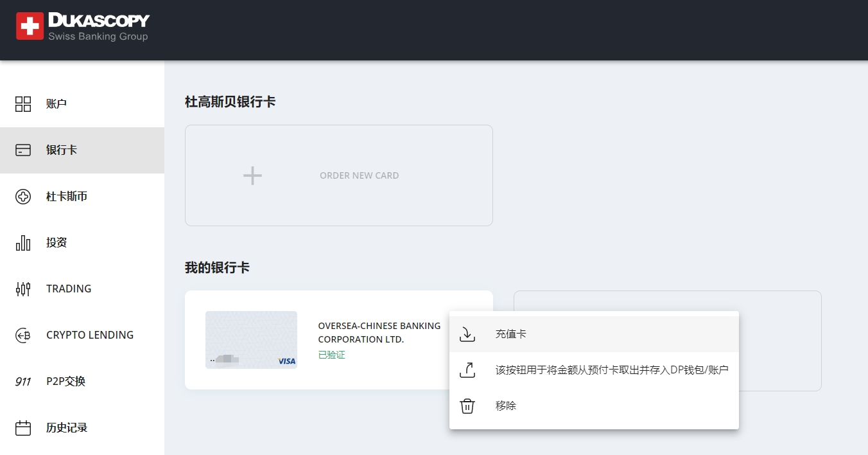Open 杜卡斯币 section
This screenshot has height=455, width=868.
pos(82,197)
